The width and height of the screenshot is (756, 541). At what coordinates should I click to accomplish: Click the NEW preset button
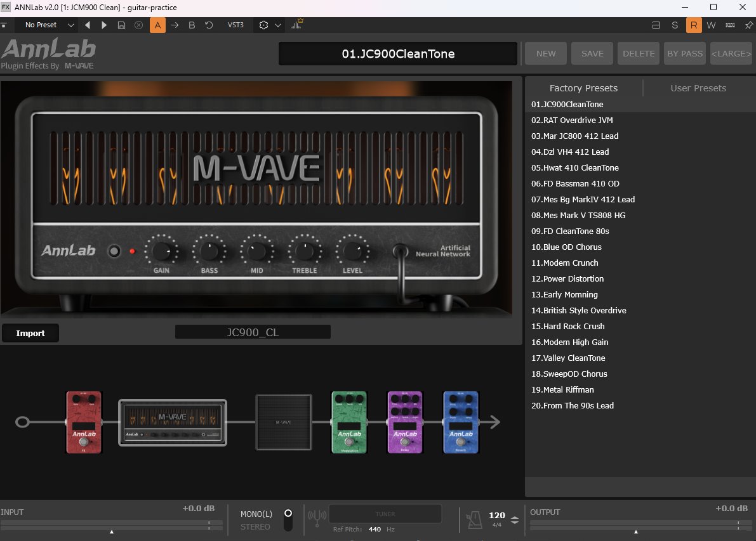[x=546, y=53]
